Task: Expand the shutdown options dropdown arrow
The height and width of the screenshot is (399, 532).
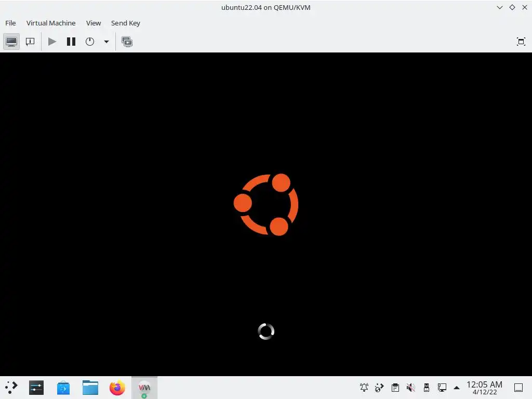Action: (107, 42)
